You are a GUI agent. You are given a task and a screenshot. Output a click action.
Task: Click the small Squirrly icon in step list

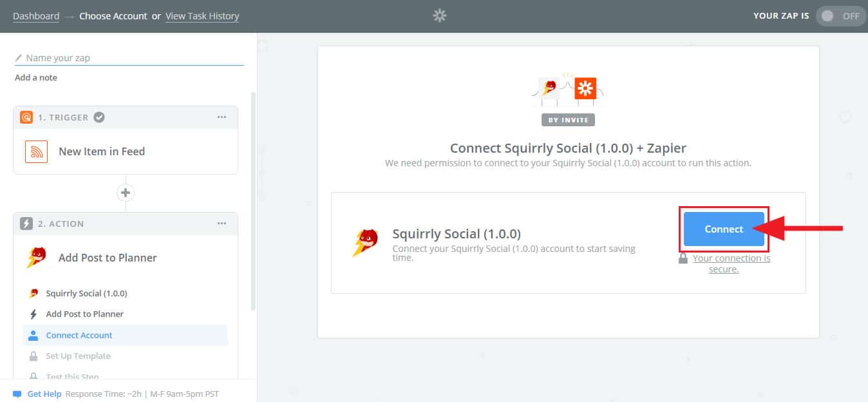coord(33,293)
